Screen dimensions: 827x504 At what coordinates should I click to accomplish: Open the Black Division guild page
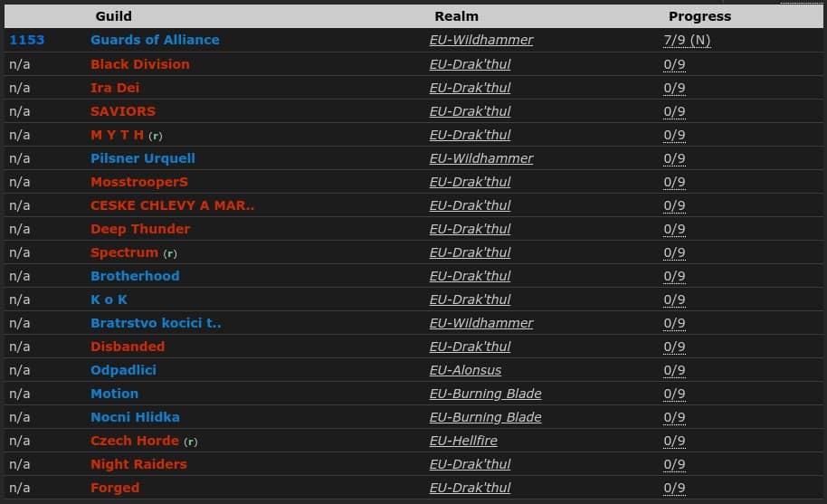pyautogui.click(x=139, y=64)
